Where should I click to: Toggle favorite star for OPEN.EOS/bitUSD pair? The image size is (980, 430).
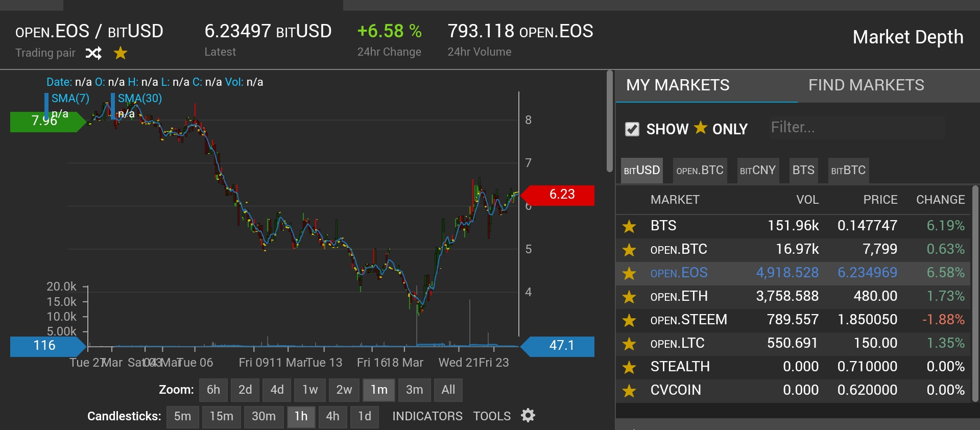click(121, 53)
